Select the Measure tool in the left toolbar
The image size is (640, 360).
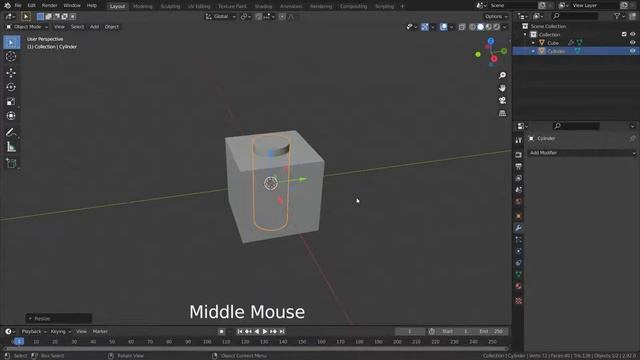click(x=11, y=147)
